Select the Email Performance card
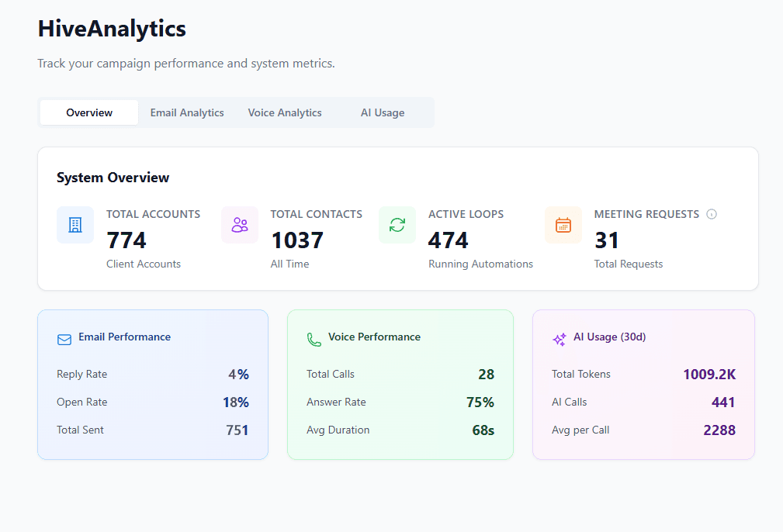The height and width of the screenshot is (532, 783). click(152, 384)
